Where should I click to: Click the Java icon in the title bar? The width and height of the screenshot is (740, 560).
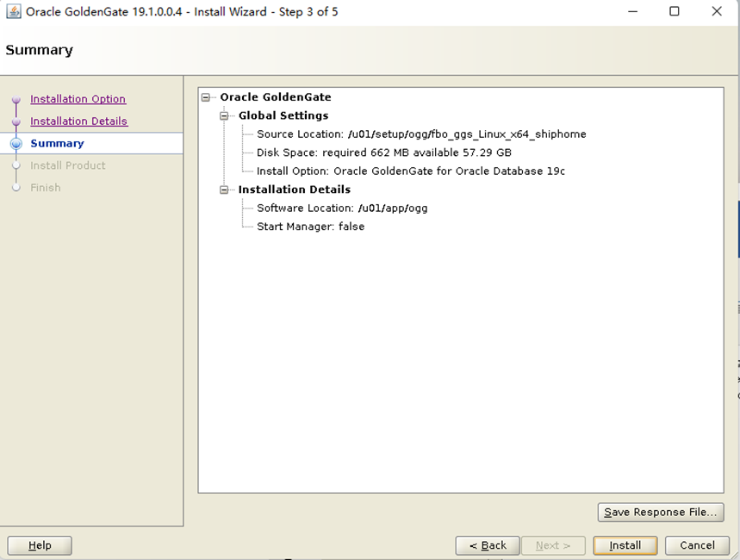click(13, 11)
